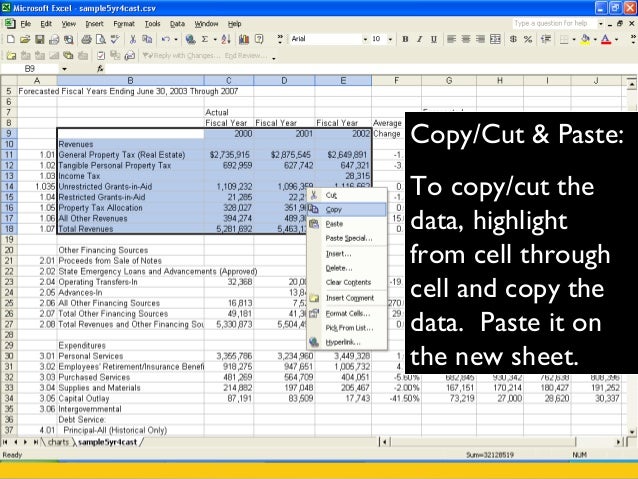Open the Arial font name dropdown

(363, 40)
